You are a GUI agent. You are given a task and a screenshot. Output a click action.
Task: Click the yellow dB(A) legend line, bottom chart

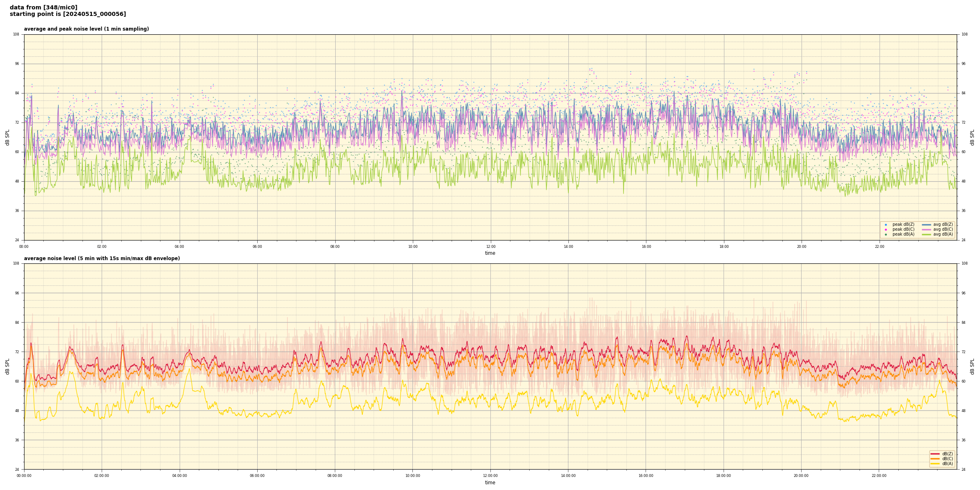coord(935,463)
